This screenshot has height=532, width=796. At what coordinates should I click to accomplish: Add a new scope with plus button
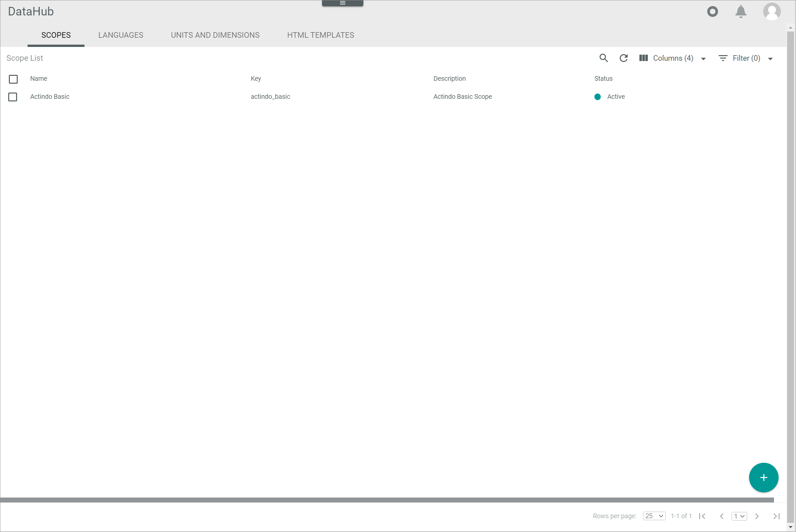(x=764, y=478)
